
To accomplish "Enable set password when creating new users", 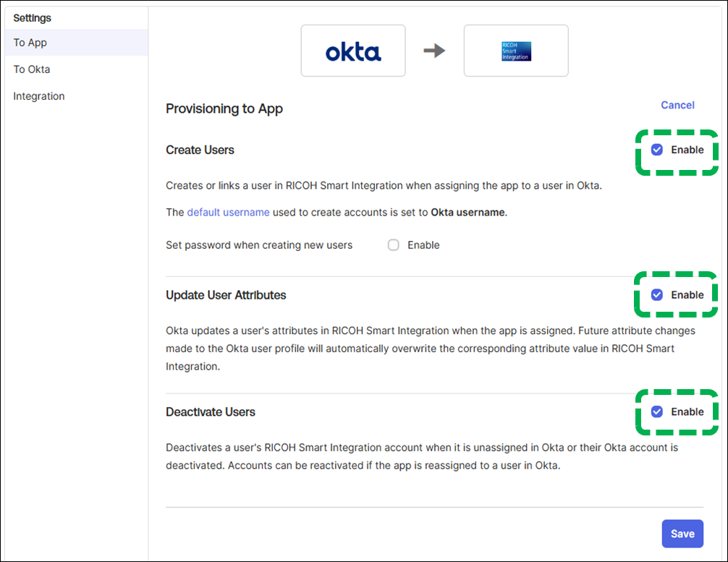I will pyautogui.click(x=394, y=245).
